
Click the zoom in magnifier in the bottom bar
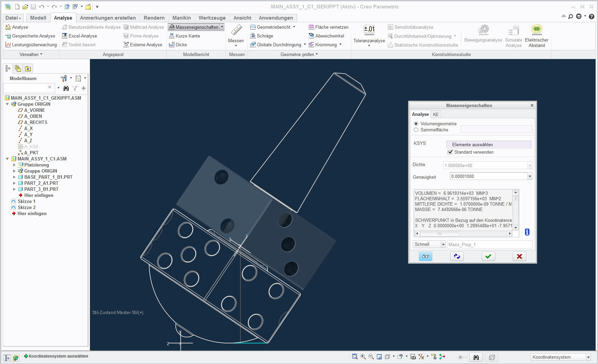click(x=363, y=357)
